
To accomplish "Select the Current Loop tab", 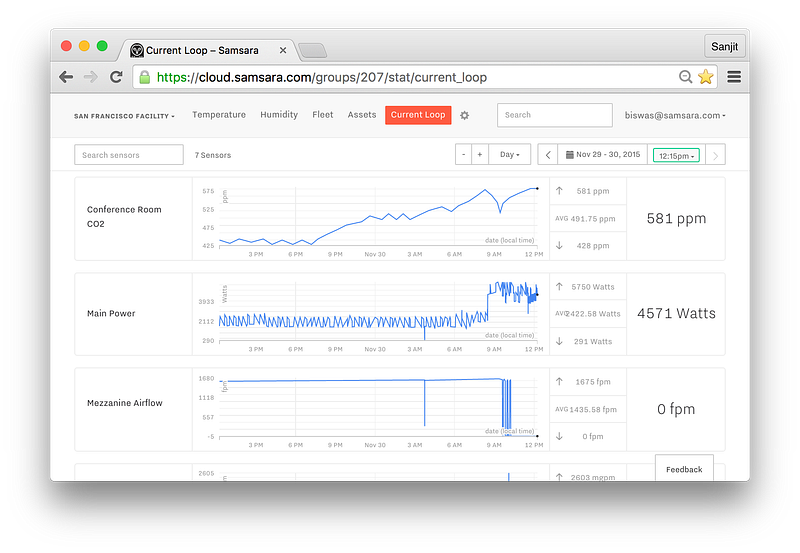I will click(x=418, y=115).
